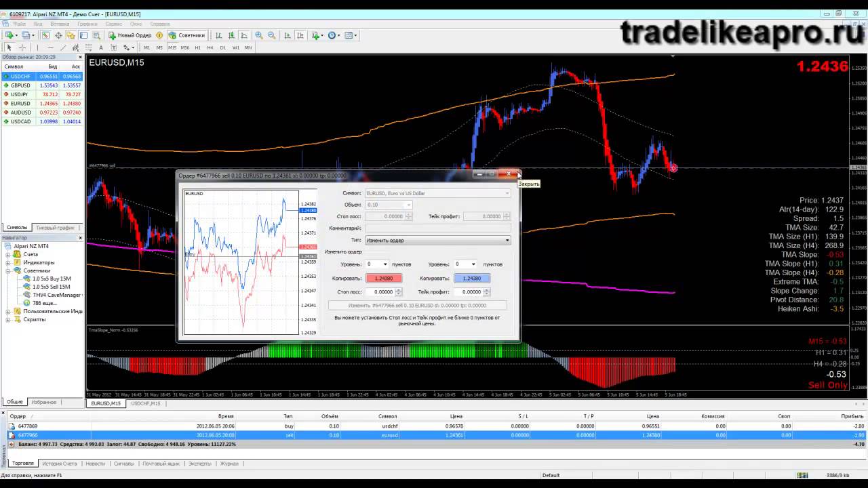Click the New Chart toolbar icon
The image size is (868, 488).
tap(11, 35)
